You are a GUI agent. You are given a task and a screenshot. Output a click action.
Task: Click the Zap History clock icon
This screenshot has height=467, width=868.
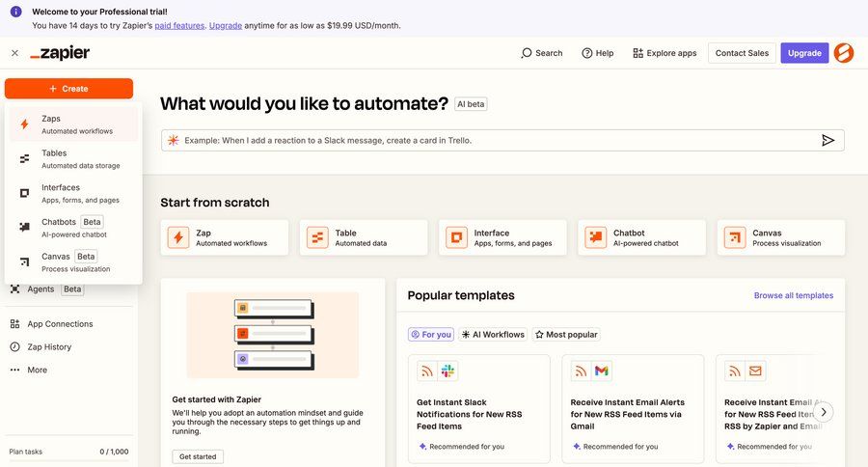pos(14,346)
